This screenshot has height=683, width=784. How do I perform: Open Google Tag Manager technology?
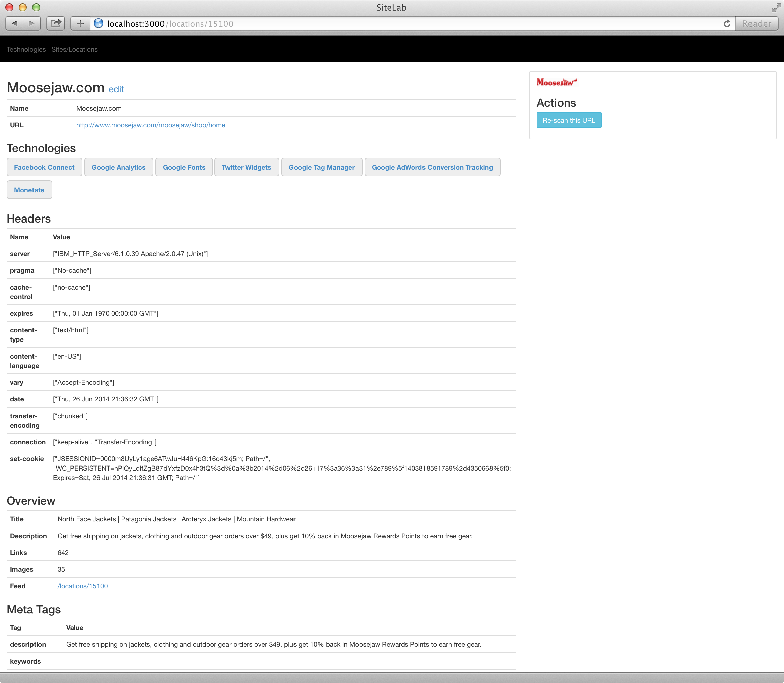[322, 167]
